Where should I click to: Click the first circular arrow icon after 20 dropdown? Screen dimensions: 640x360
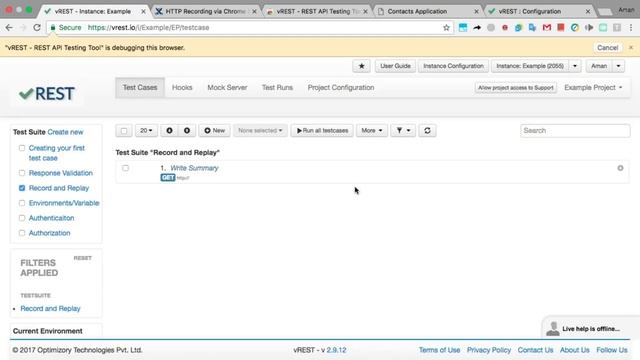(169, 131)
